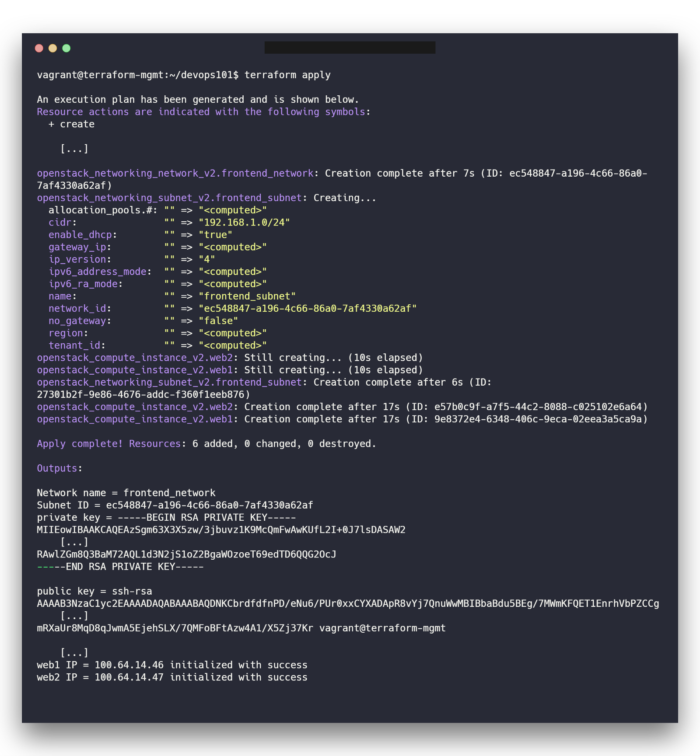
Task: Click the red close window button
Action: click(x=39, y=48)
